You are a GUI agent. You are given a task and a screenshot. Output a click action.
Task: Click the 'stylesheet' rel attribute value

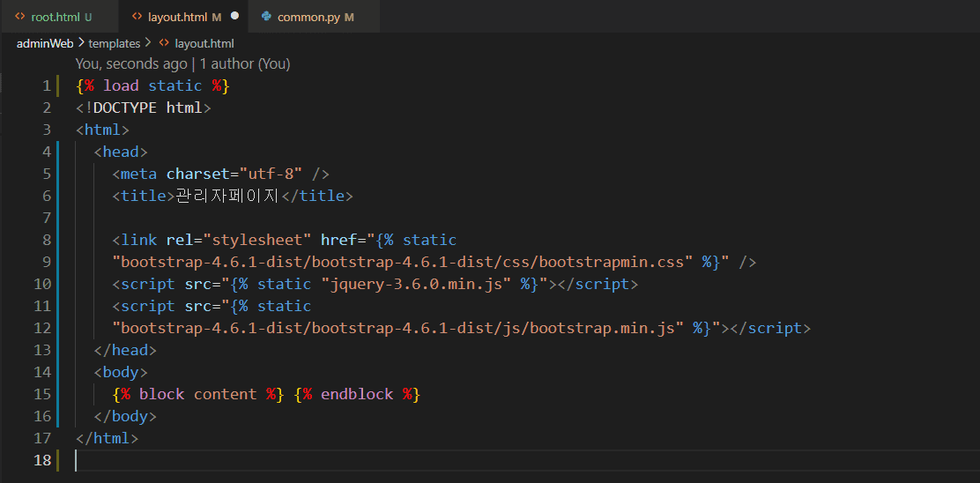257,240
